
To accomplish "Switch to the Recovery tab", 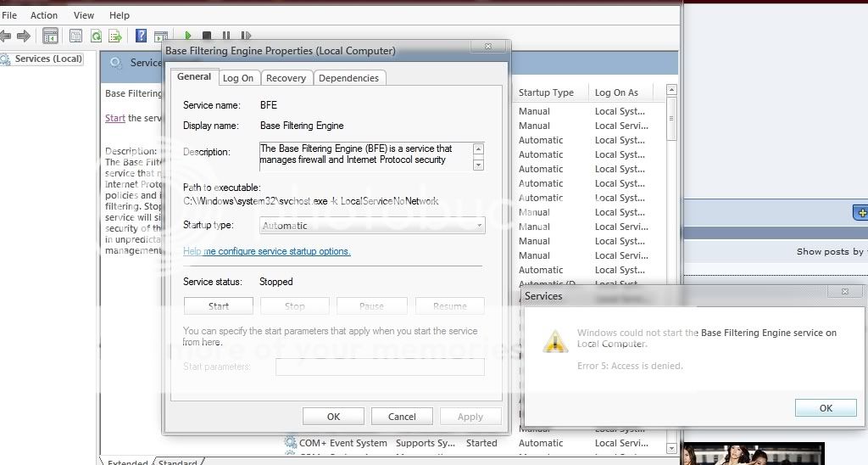I will point(286,78).
